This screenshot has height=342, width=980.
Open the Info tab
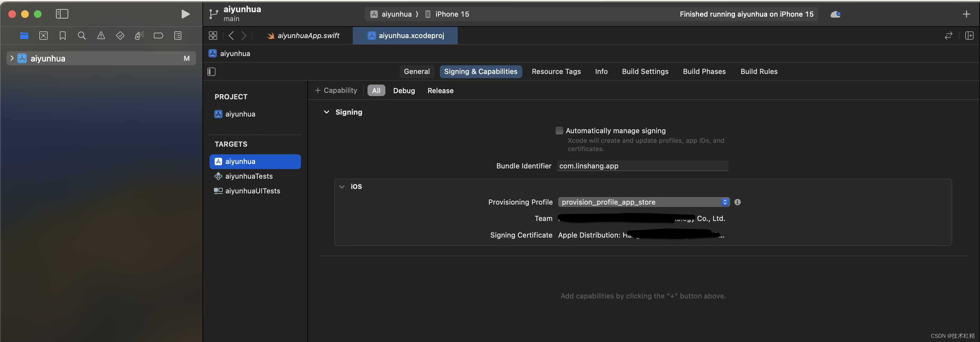point(601,72)
